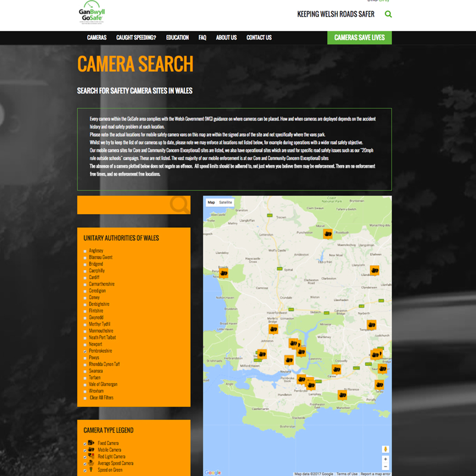The height and width of the screenshot is (476, 476).
Task: Open Street View pegman on map
Action: 385,449
